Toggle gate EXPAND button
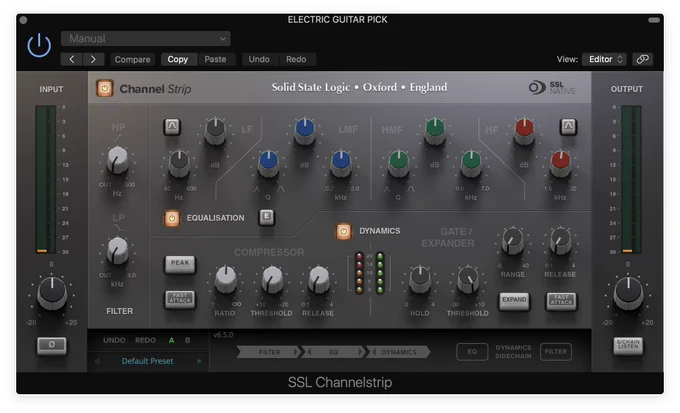This screenshot has height=413, width=680. click(514, 300)
